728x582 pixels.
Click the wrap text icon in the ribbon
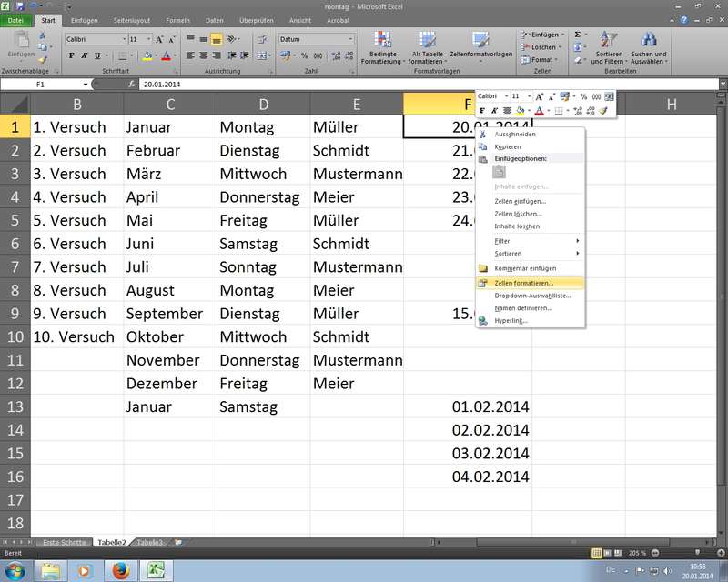pos(262,39)
